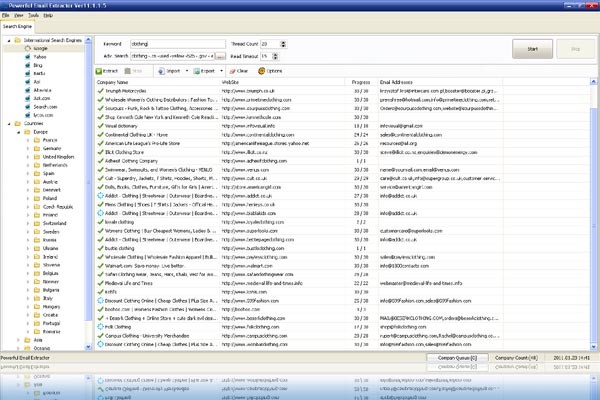Click in the Adv. Search input field
This screenshot has width=600, height=400.
coord(173,56)
